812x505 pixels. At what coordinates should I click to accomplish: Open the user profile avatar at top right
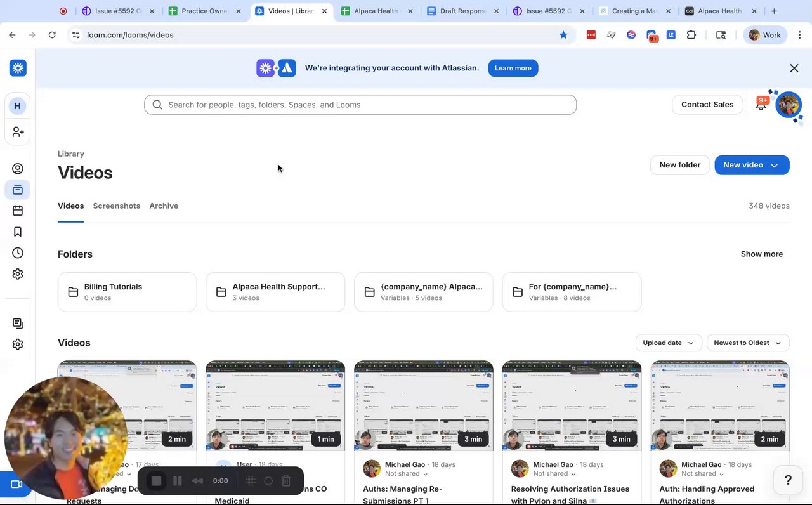point(789,105)
